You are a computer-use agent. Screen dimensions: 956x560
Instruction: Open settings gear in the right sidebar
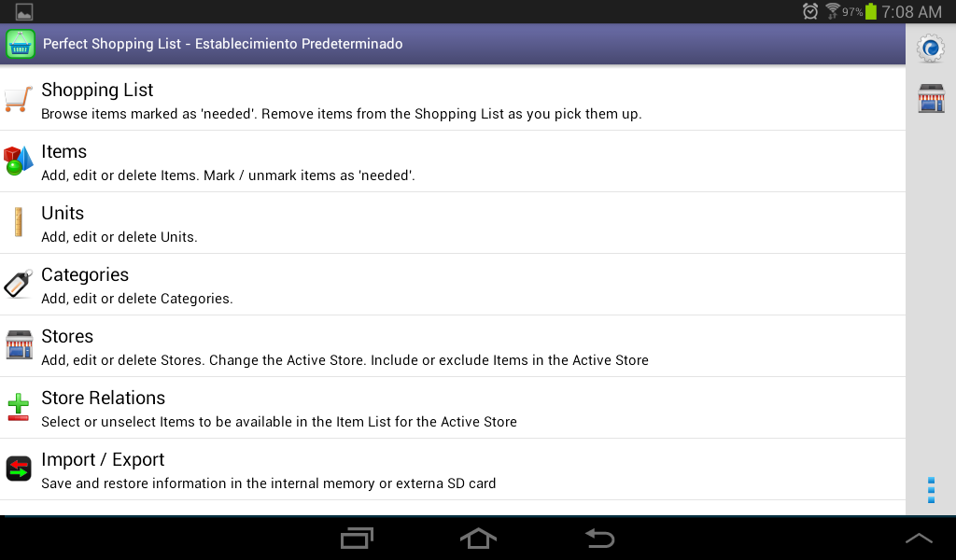pyautogui.click(x=931, y=49)
